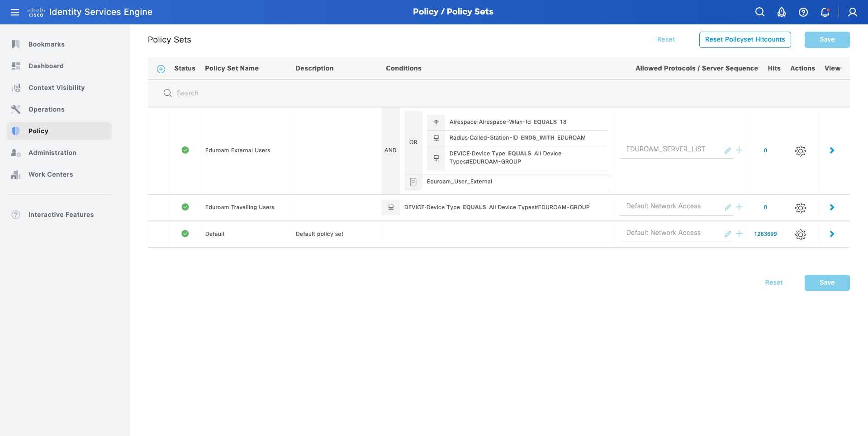Click the header search magnifier icon
The image size is (868, 436).
760,12
